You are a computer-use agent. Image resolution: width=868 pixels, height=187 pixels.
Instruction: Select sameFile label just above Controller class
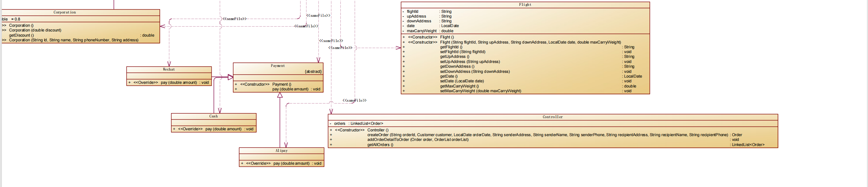pos(355,101)
